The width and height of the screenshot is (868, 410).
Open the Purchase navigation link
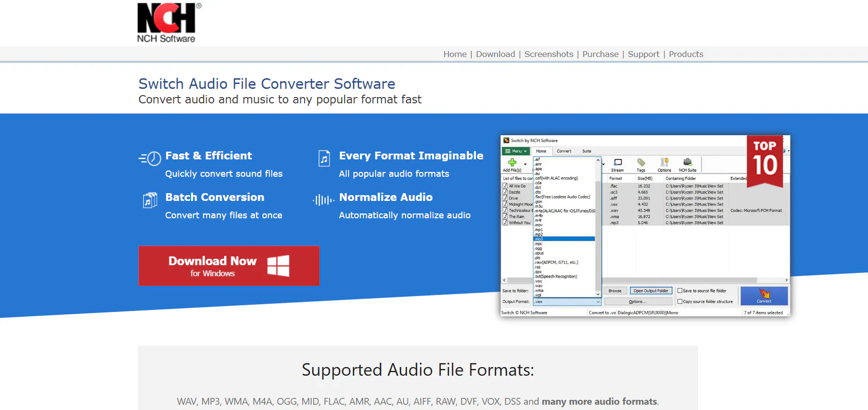tap(601, 54)
